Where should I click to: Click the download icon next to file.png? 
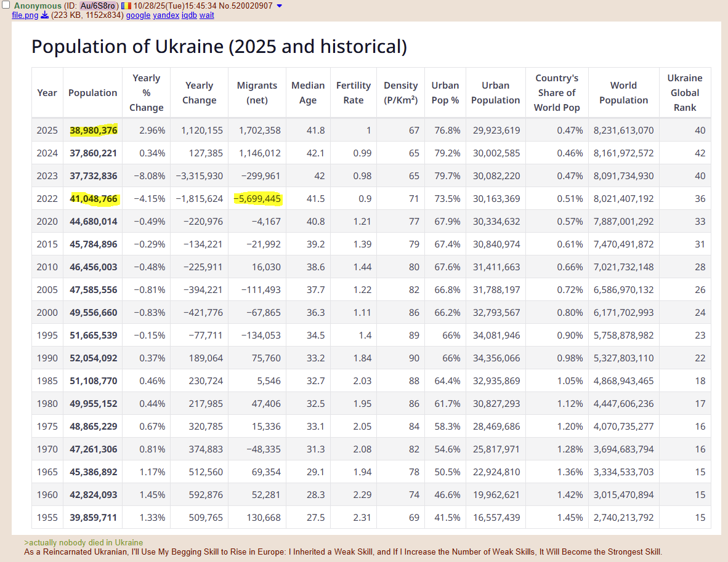click(x=44, y=15)
